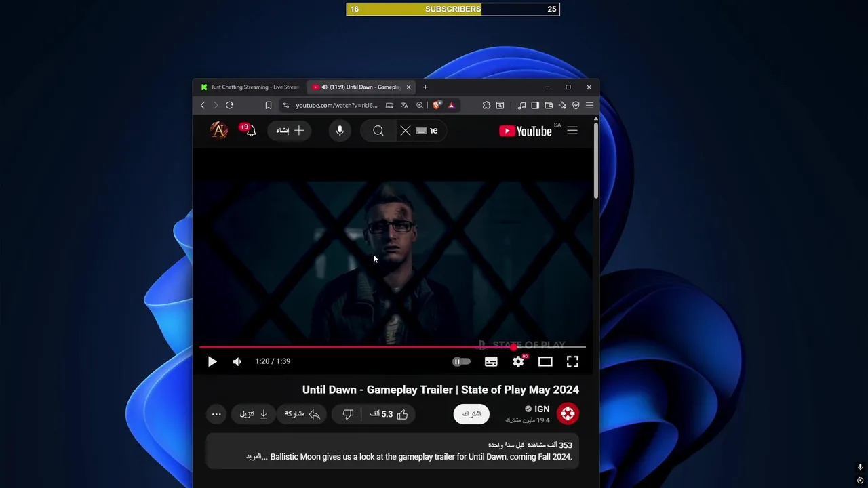
Task: Cast or install via address bar screen icon
Action: point(389,105)
